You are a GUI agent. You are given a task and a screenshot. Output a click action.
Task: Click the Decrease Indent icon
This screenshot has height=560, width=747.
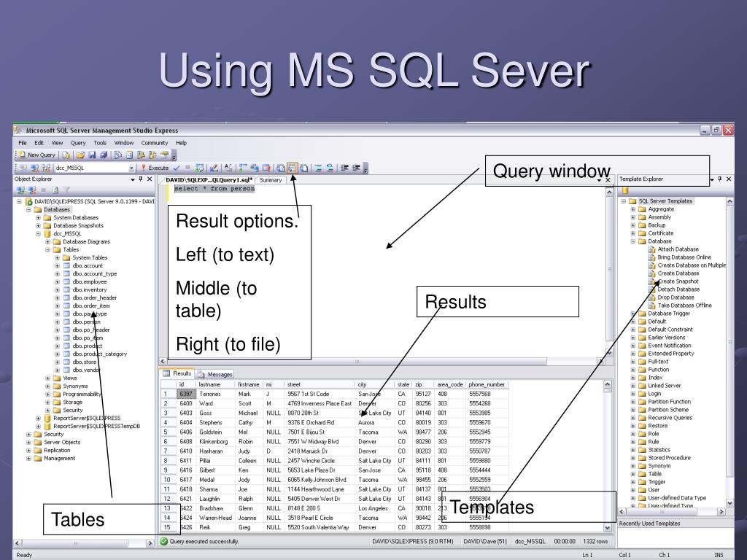(x=344, y=168)
